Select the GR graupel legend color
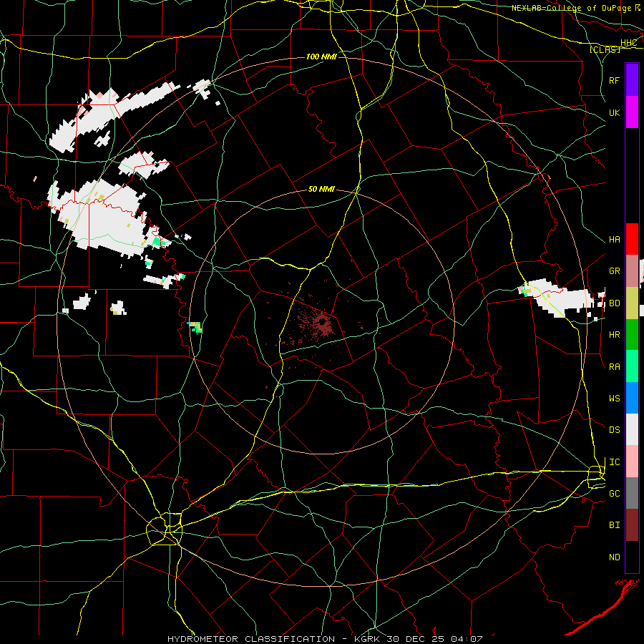644x644 pixels. [x=632, y=271]
